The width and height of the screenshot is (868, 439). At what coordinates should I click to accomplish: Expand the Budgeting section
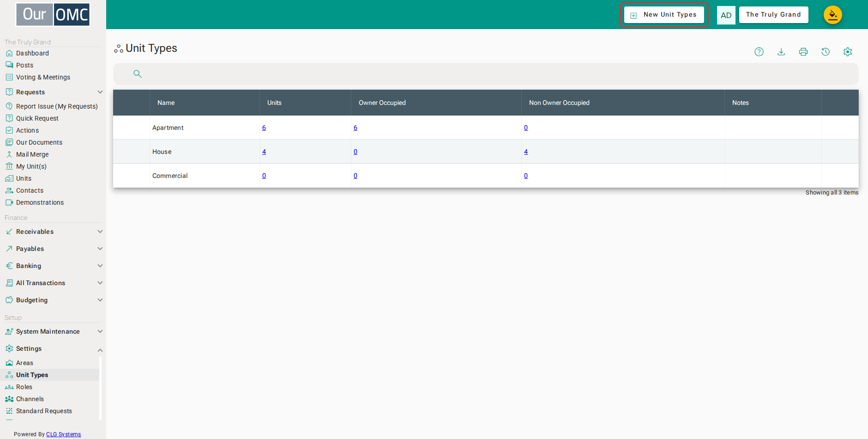pos(100,300)
